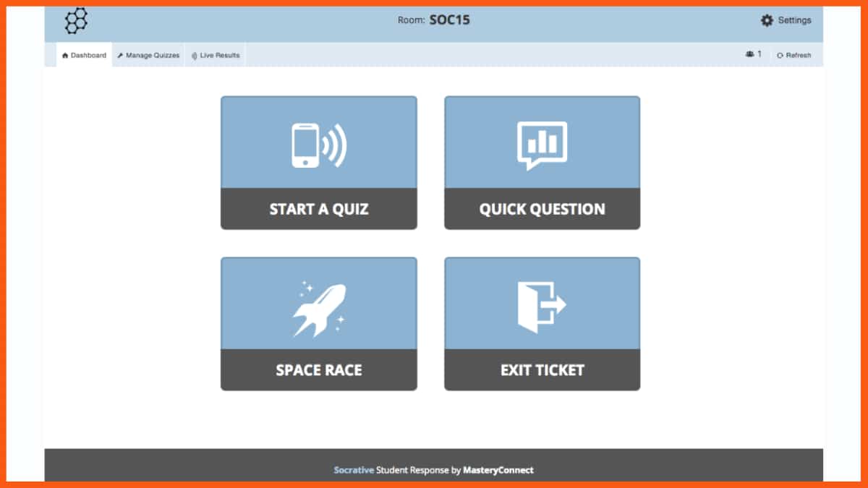868x488 pixels.
Task: Click the QUICK QUESTION label
Action: (x=542, y=209)
